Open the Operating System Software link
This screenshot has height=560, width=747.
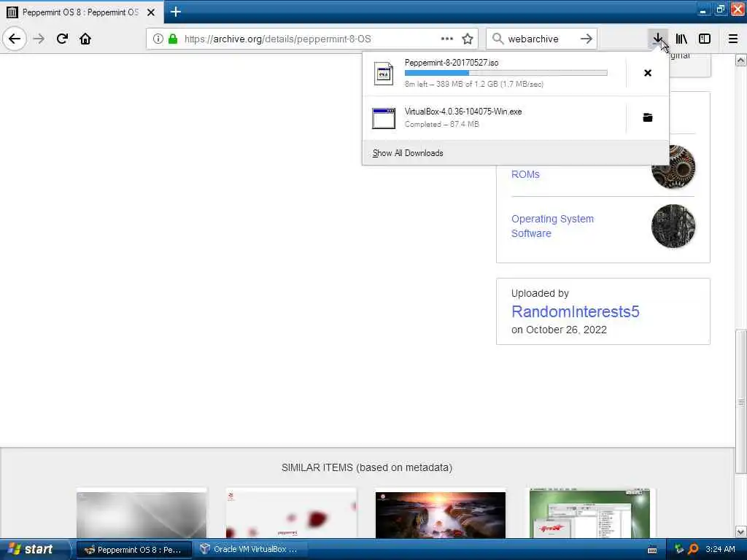552,226
